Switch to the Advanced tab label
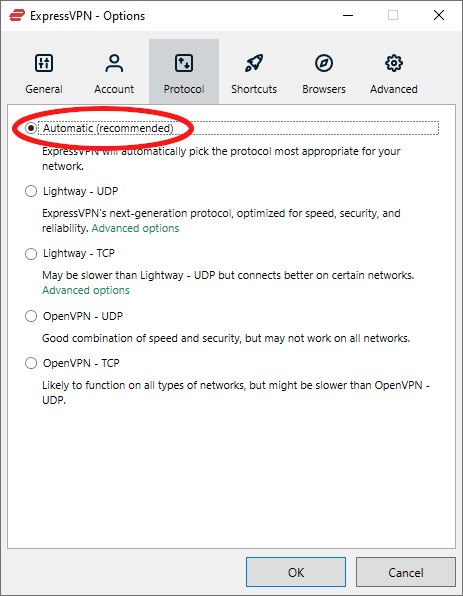463x596 pixels. point(394,89)
